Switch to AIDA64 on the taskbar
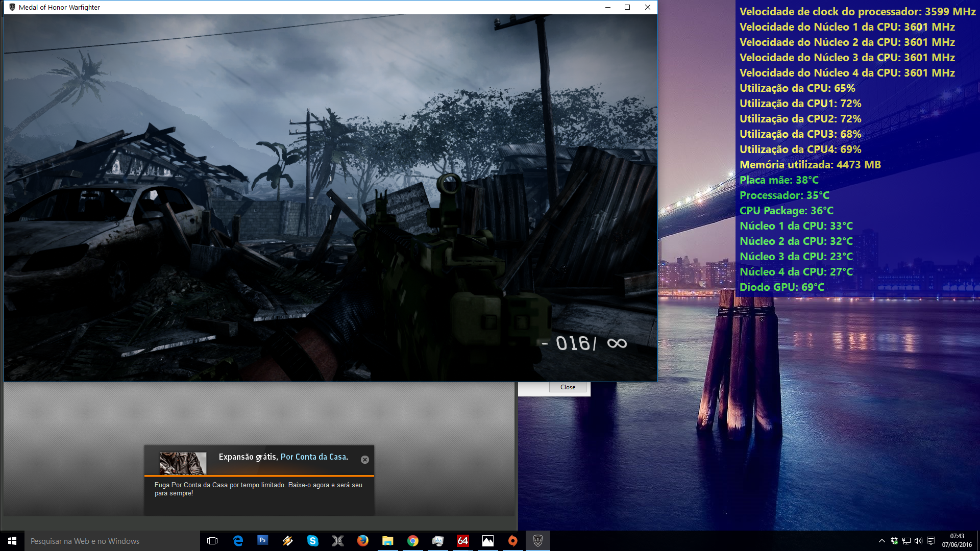The image size is (980, 551). [x=463, y=541]
